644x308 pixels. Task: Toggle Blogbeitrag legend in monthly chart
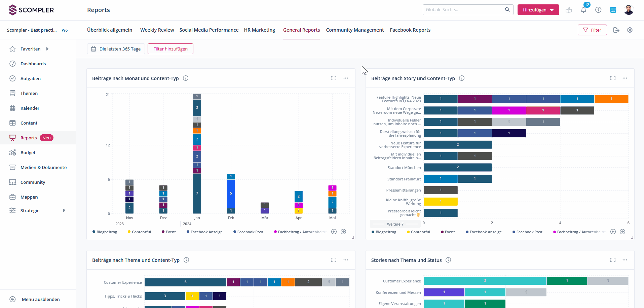pyautogui.click(x=105, y=232)
